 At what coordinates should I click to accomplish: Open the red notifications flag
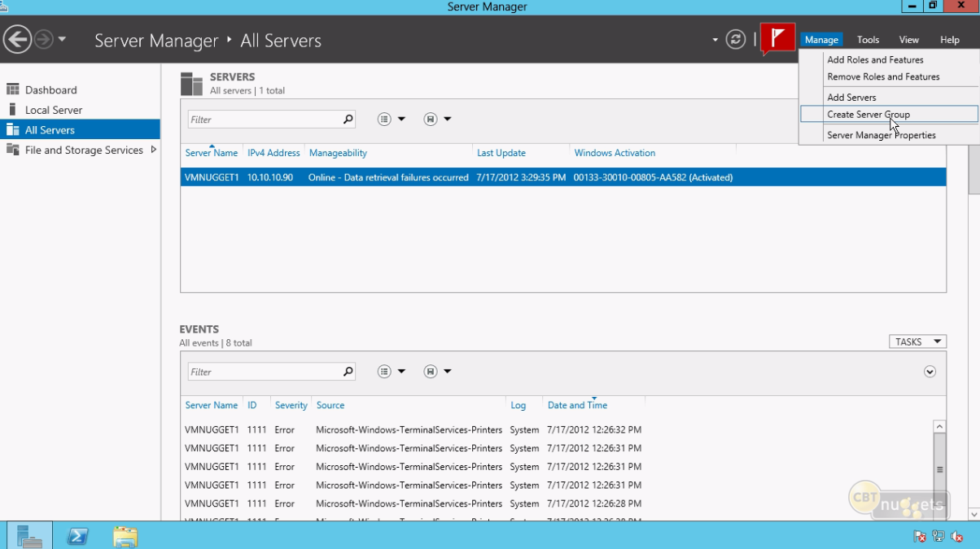pyautogui.click(x=777, y=38)
